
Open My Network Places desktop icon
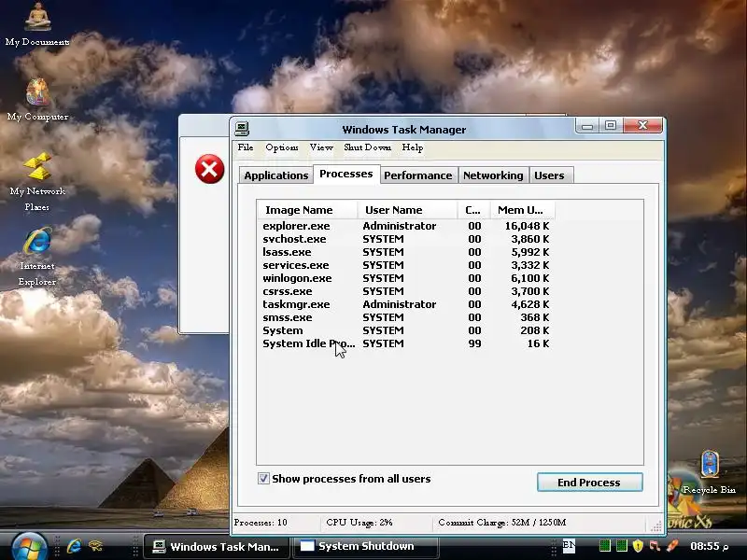pyautogui.click(x=37, y=182)
